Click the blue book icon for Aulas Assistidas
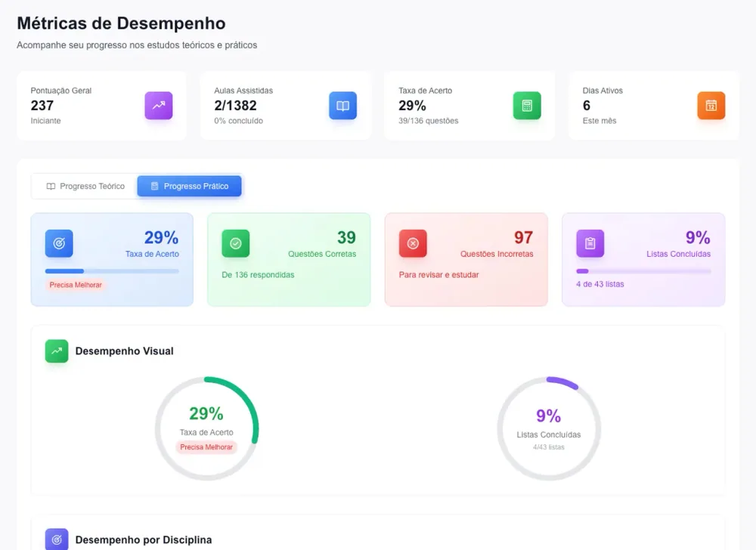This screenshot has width=756, height=550. (x=342, y=106)
